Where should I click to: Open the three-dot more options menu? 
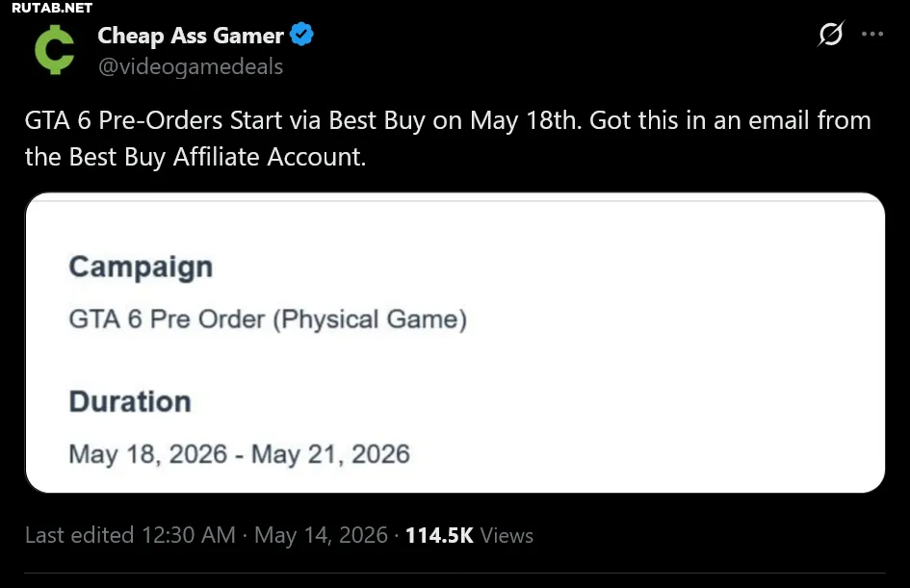coord(872,35)
